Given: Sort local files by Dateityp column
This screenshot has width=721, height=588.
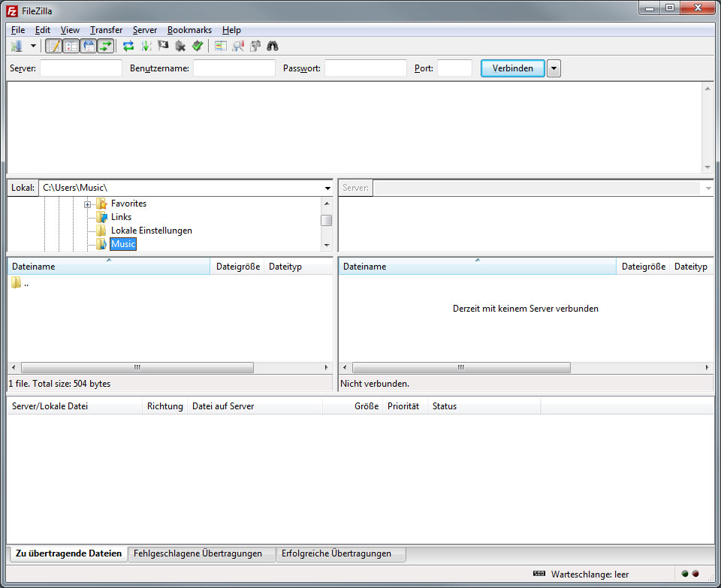Looking at the screenshot, I should pos(298,266).
